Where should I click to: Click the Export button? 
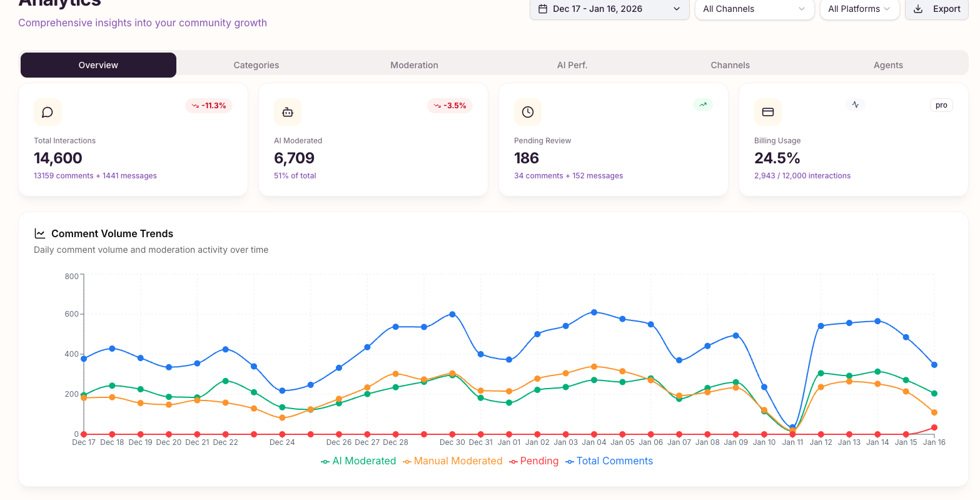click(x=937, y=9)
